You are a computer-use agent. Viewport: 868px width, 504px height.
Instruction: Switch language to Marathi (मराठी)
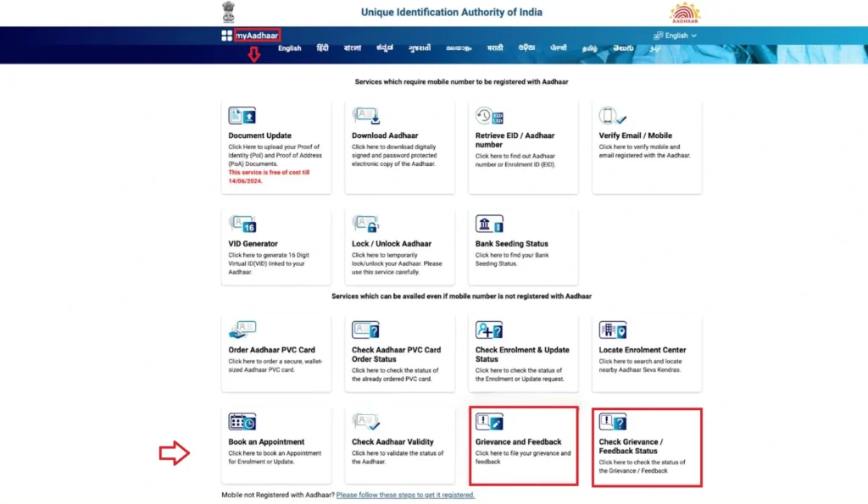[495, 48]
